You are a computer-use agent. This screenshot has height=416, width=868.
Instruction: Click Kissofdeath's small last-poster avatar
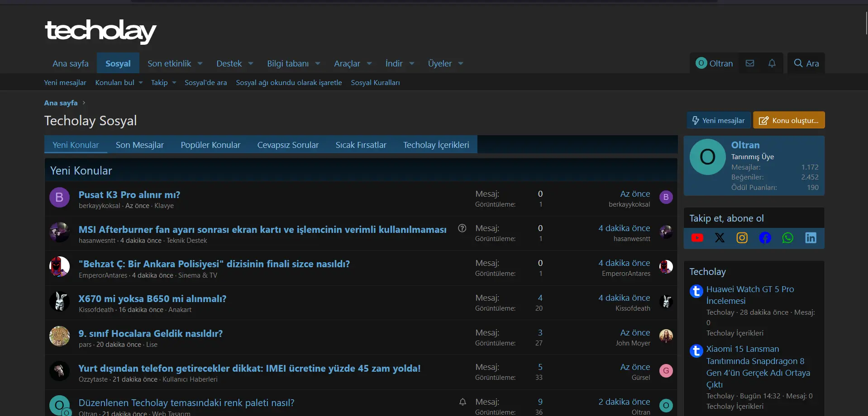(666, 301)
